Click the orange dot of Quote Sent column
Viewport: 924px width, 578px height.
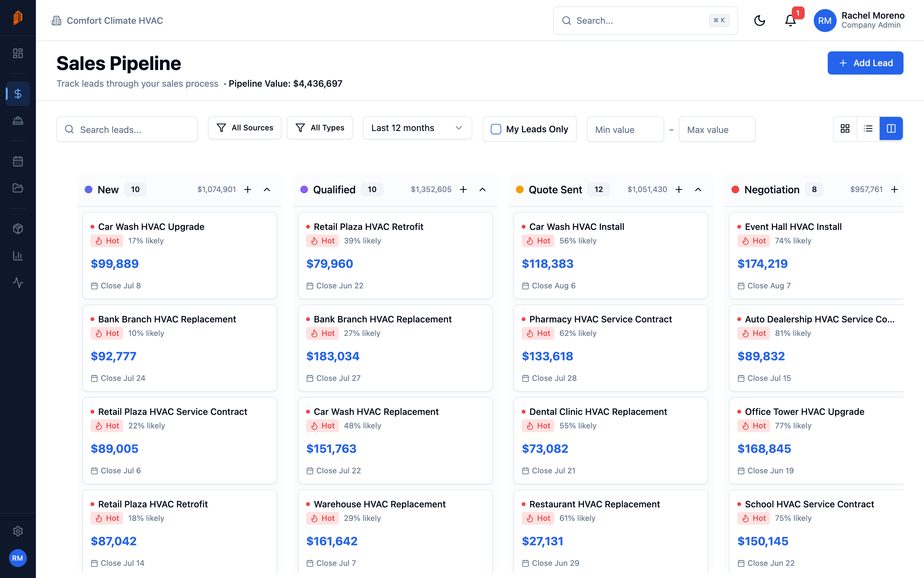pos(520,189)
